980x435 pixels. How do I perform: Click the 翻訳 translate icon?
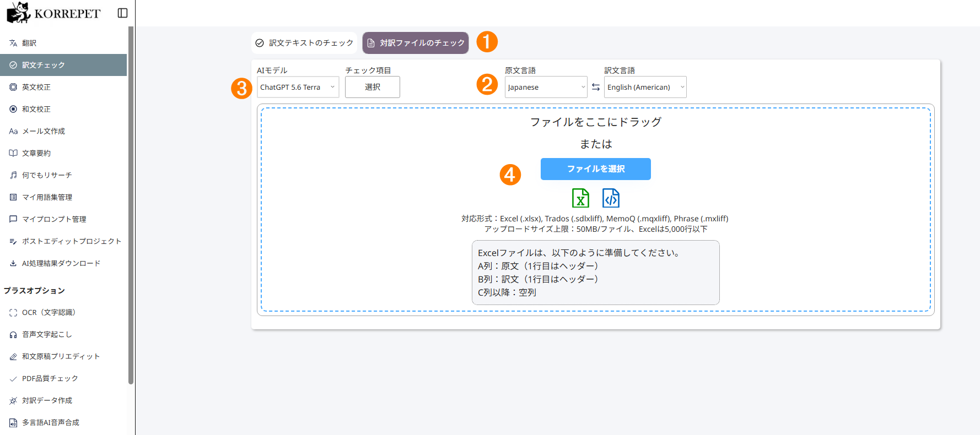coord(13,43)
